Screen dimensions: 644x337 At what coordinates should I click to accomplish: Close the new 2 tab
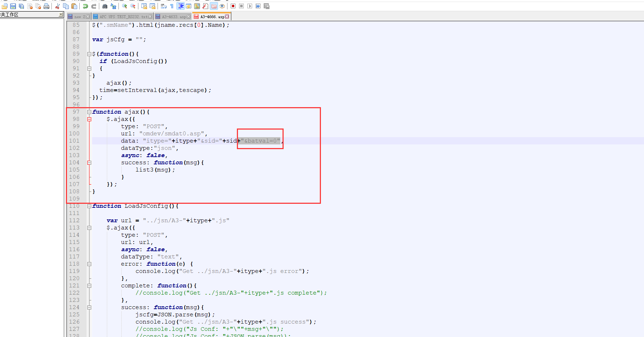tap(88, 17)
